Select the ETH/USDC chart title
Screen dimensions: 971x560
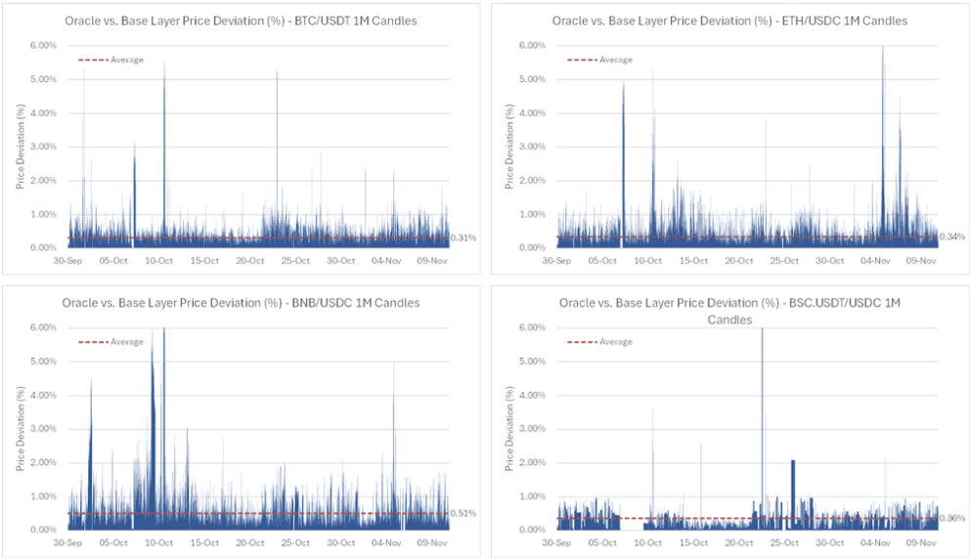click(x=729, y=21)
